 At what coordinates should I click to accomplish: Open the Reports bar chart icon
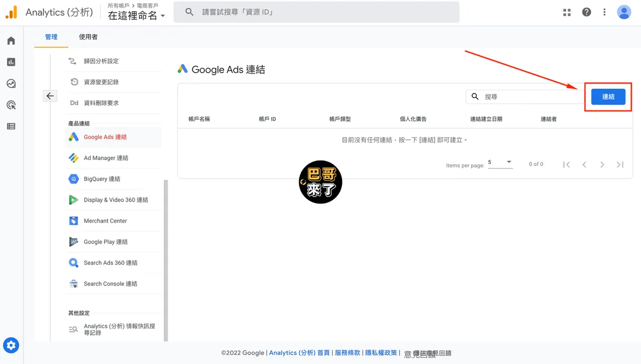[x=11, y=62]
